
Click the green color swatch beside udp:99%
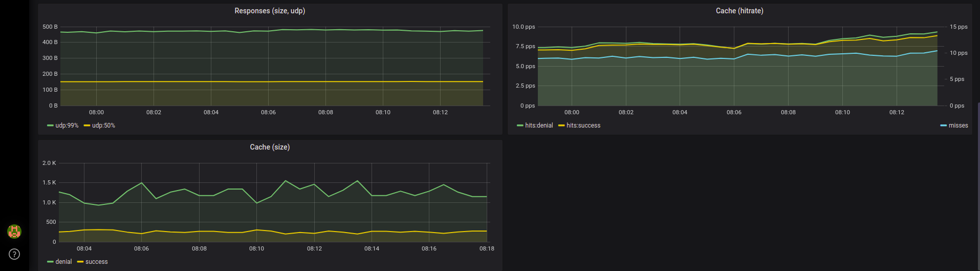[x=50, y=126]
